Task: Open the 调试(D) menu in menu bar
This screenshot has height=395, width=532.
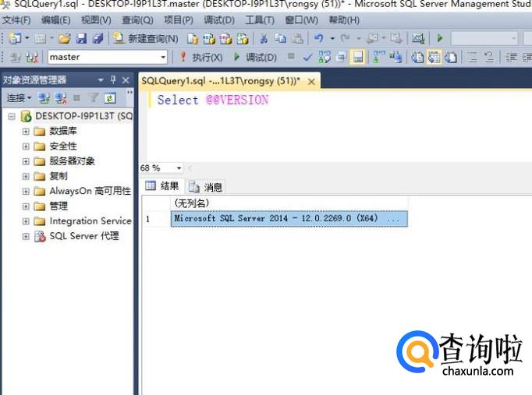Action: [x=219, y=20]
